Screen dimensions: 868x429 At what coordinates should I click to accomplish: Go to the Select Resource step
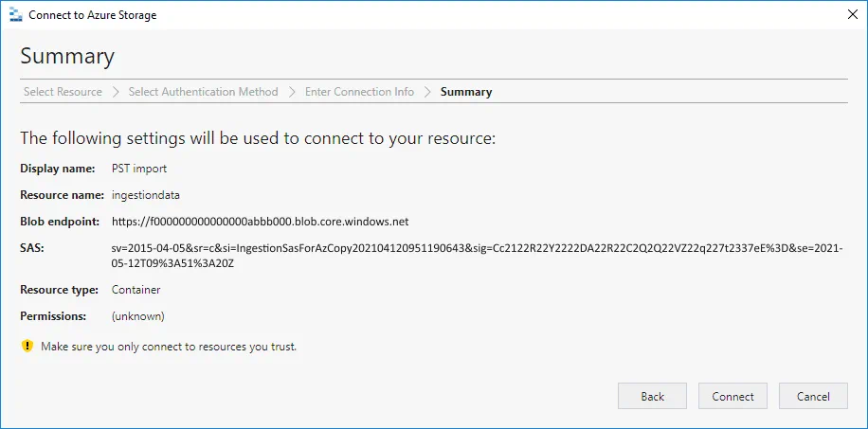pos(63,92)
